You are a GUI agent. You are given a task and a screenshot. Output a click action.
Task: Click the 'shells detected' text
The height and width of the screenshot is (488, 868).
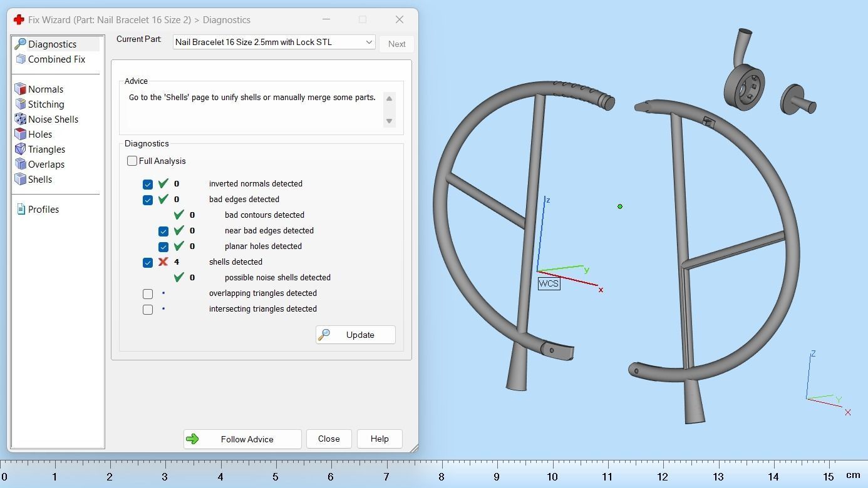pos(235,262)
